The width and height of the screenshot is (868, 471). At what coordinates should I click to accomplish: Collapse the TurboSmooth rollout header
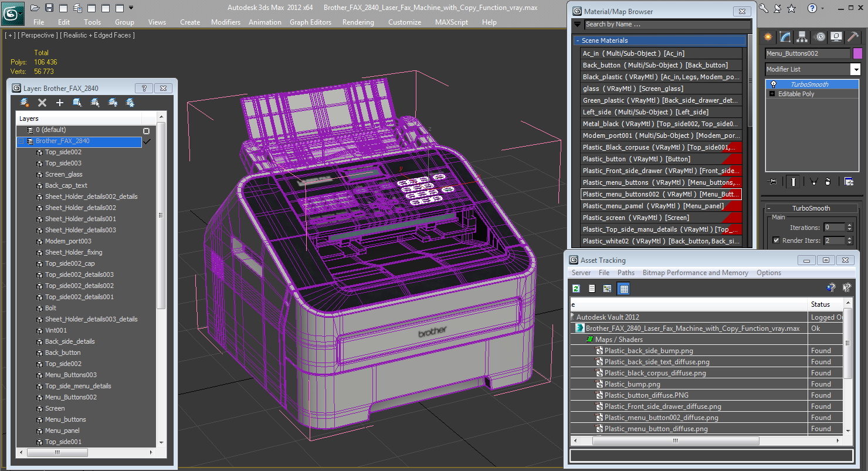811,208
